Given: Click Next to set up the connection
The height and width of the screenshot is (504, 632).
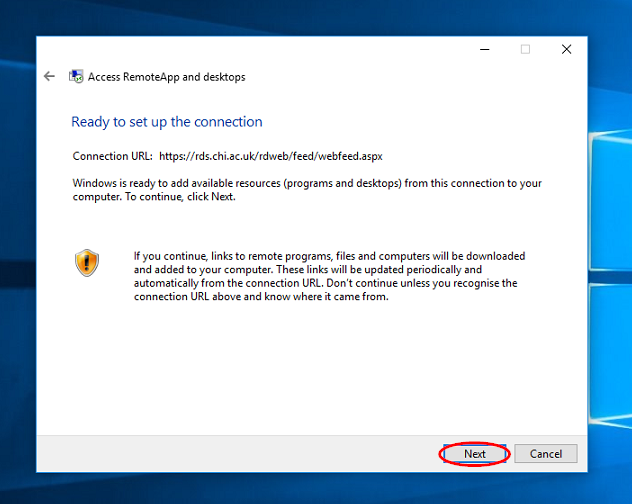Looking at the screenshot, I should 475,454.
